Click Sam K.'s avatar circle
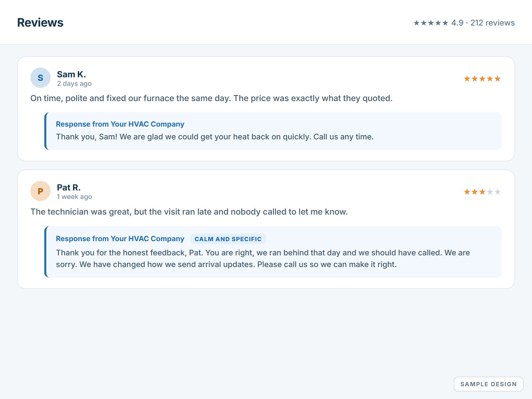The height and width of the screenshot is (399, 532). coord(40,78)
